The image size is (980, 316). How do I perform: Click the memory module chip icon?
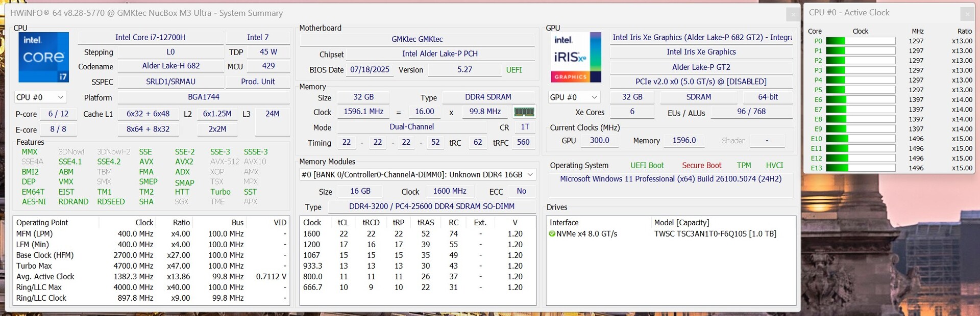[524, 112]
